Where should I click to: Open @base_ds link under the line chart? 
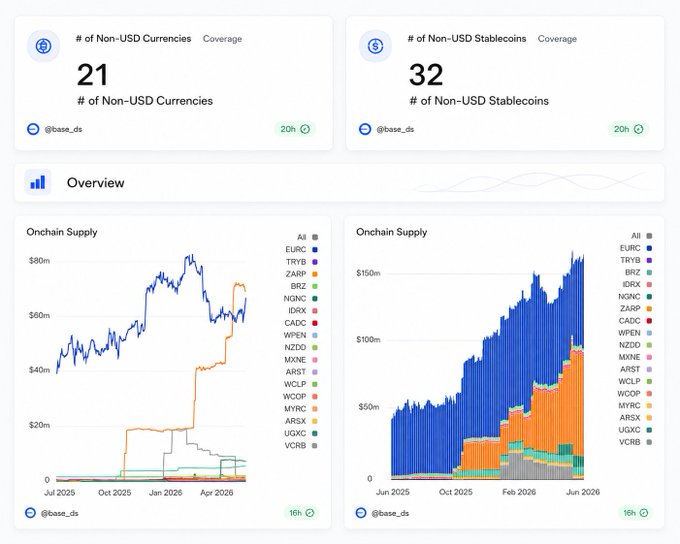pos(60,513)
